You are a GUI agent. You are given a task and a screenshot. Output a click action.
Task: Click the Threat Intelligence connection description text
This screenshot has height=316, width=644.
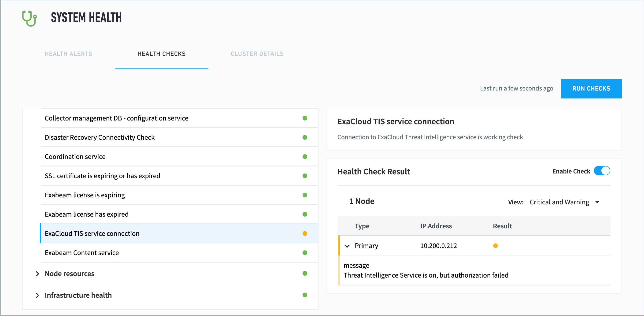[x=430, y=137]
